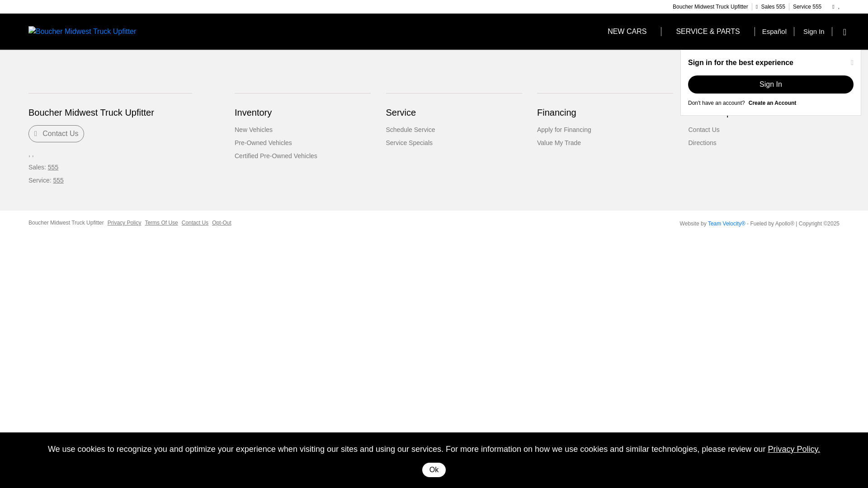
Task: Click the Contact Us outlined button
Action: pyautogui.click(x=56, y=134)
